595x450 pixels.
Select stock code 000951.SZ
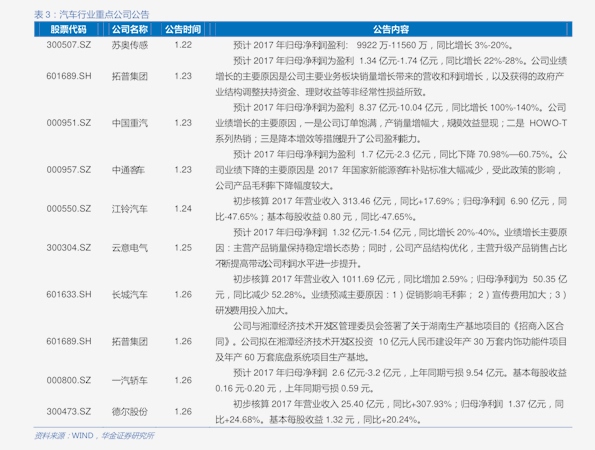(x=69, y=123)
